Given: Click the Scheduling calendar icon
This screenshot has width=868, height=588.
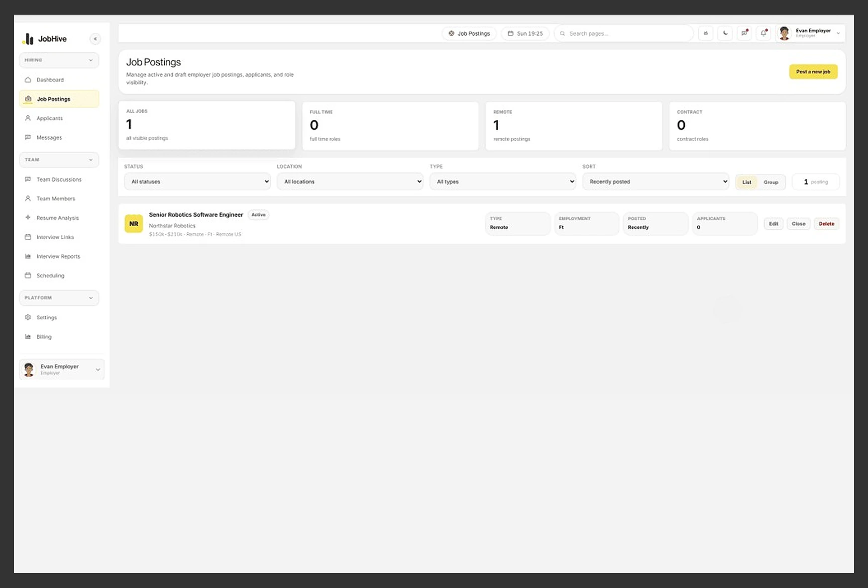Looking at the screenshot, I should coord(28,275).
